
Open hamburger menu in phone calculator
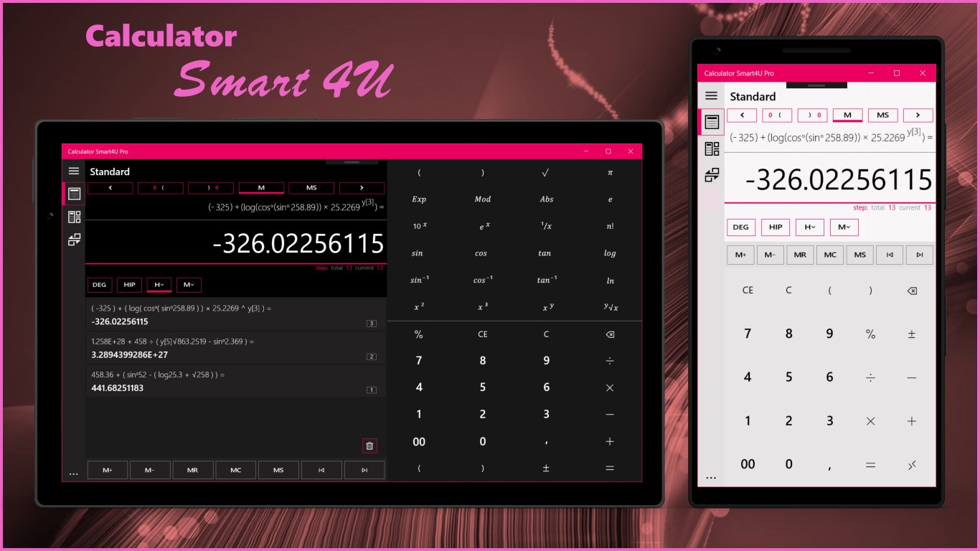[711, 95]
